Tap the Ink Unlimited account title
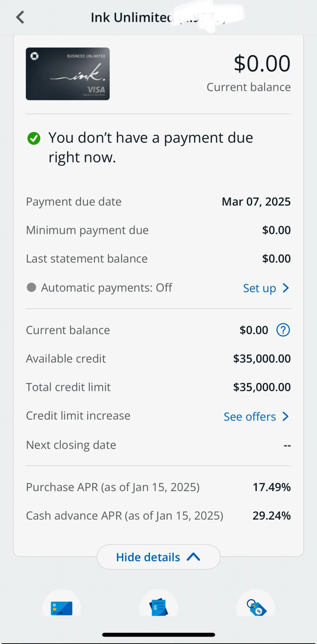Image resolution: width=317 pixels, height=644 pixels. (132, 18)
